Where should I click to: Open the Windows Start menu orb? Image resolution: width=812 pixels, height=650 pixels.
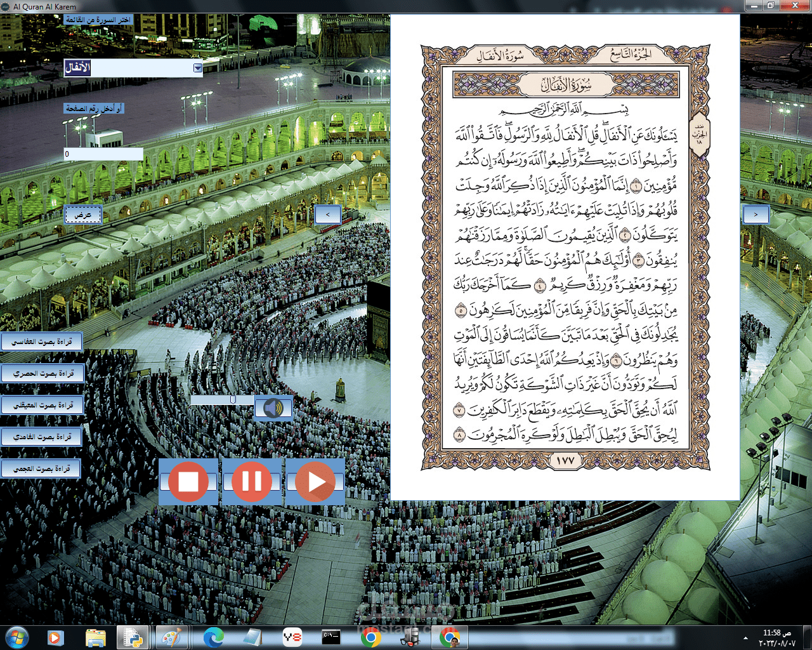coord(16,637)
